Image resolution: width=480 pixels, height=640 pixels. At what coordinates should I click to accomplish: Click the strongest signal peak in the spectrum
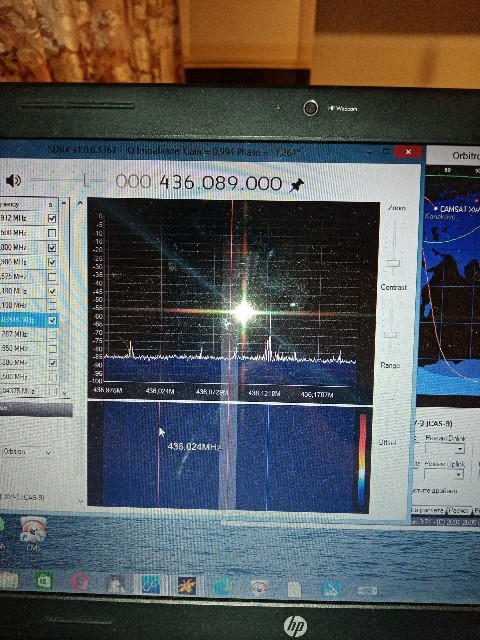pos(269,335)
